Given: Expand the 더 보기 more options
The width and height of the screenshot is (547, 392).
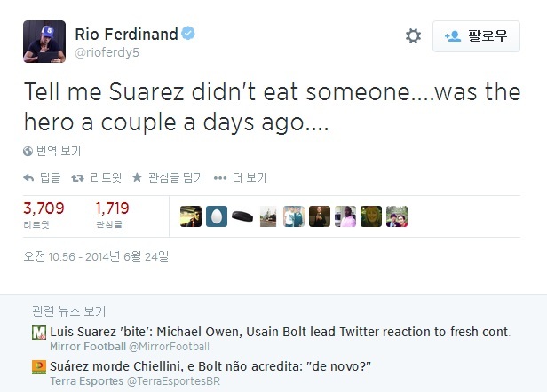Looking at the screenshot, I should 240,178.
